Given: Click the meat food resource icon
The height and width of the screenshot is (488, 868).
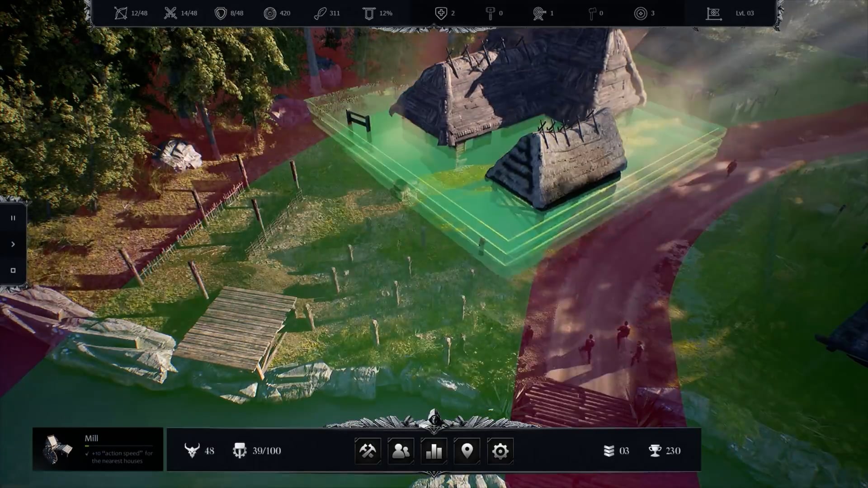Looking at the screenshot, I should (x=320, y=13).
